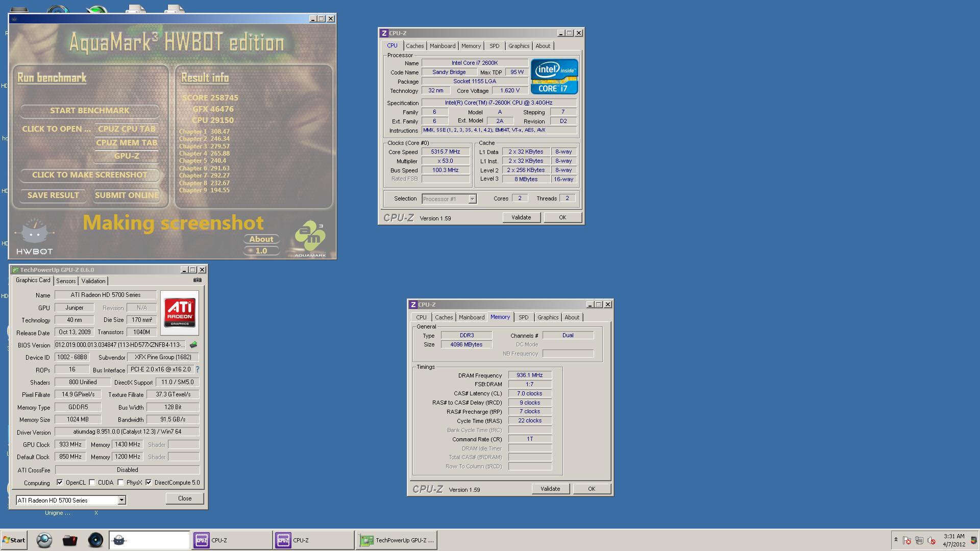
Task: Toggle the CUDA checkbox
Action: pyautogui.click(x=92, y=482)
